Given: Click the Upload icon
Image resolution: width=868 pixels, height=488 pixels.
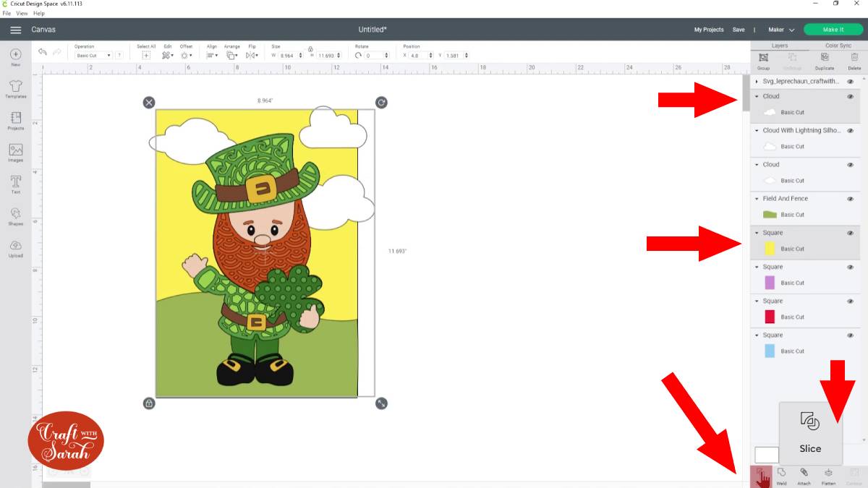Looking at the screenshot, I should [15, 247].
